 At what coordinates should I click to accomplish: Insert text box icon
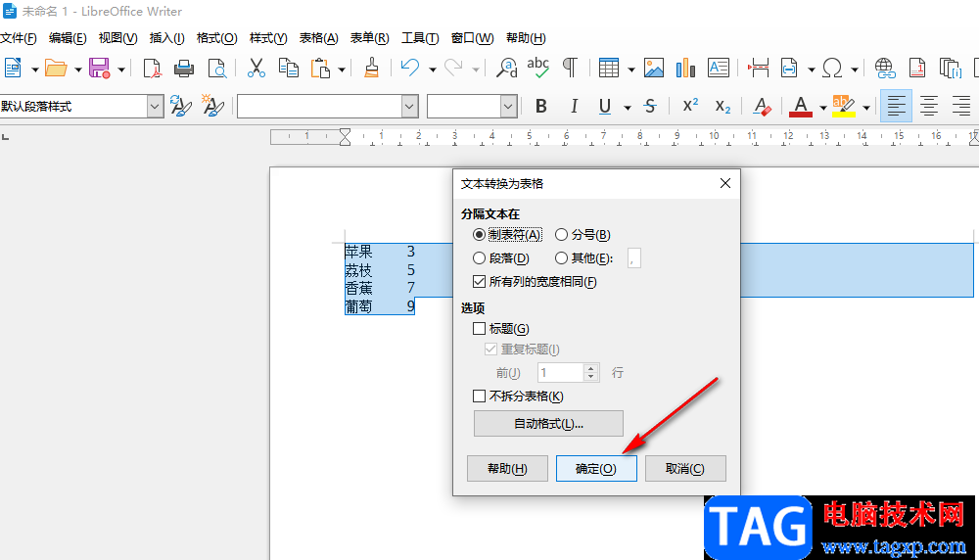coord(719,69)
